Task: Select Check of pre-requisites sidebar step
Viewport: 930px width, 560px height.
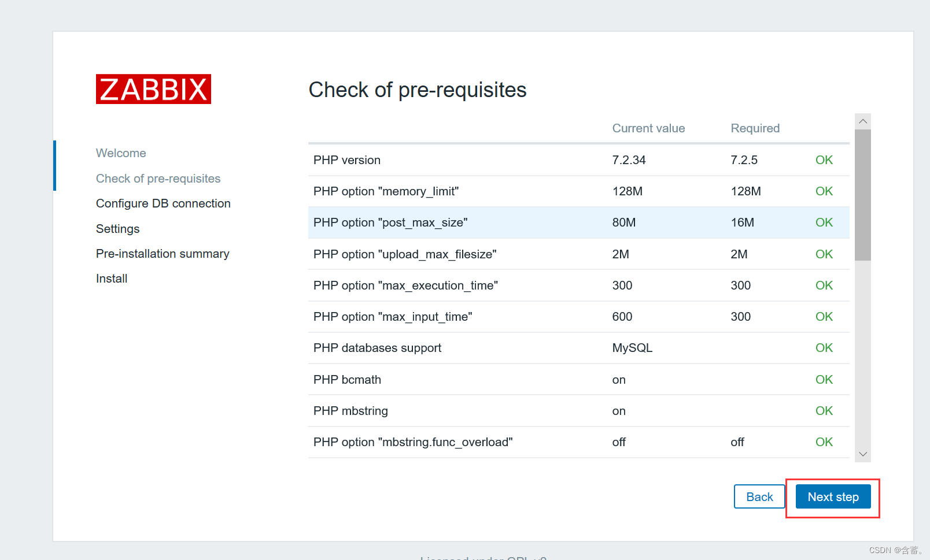Action: coord(158,179)
